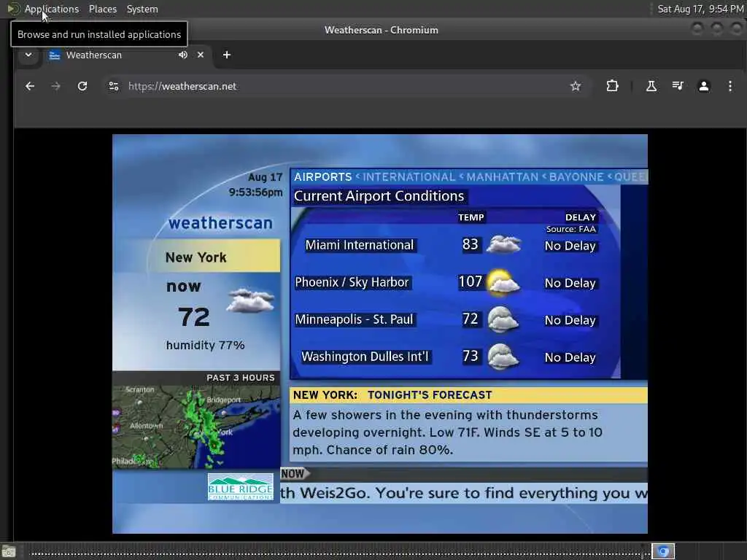
Task: Click the Miami temperature value 83
Action: pos(471,244)
